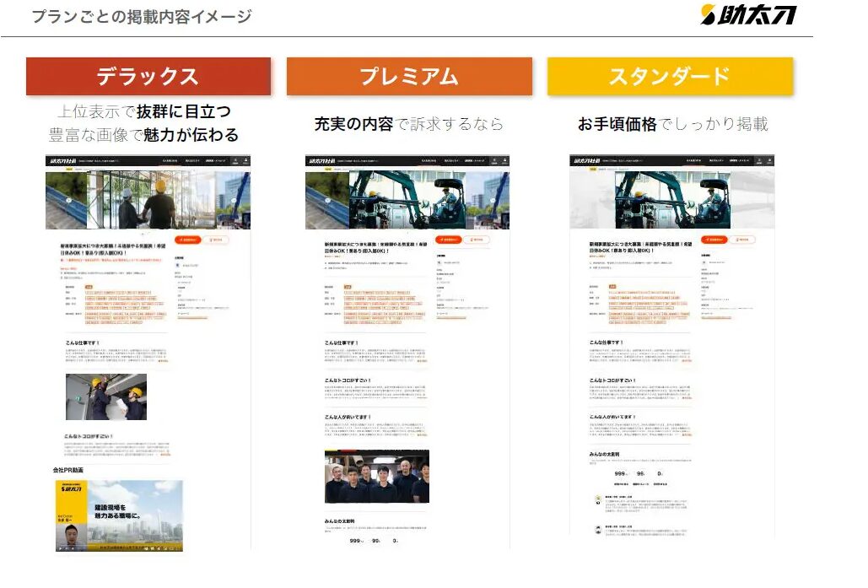Click previous-image arrow on Deluxe carousel
This screenshot has height=588, width=868.
pyautogui.click(x=68, y=201)
